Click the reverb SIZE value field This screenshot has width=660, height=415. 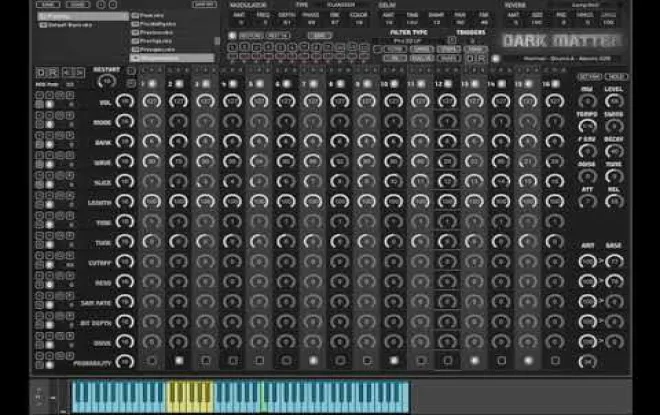(x=537, y=22)
